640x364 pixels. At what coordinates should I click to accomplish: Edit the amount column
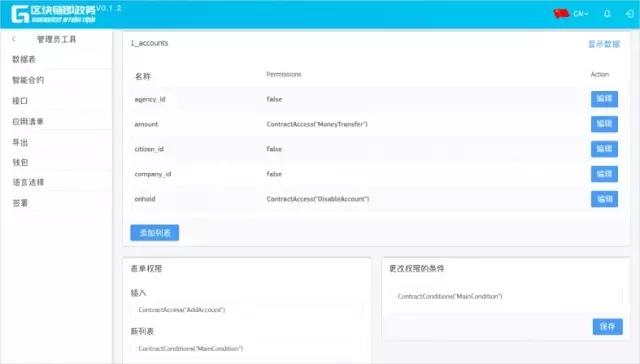pyautogui.click(x=604, y=124)
